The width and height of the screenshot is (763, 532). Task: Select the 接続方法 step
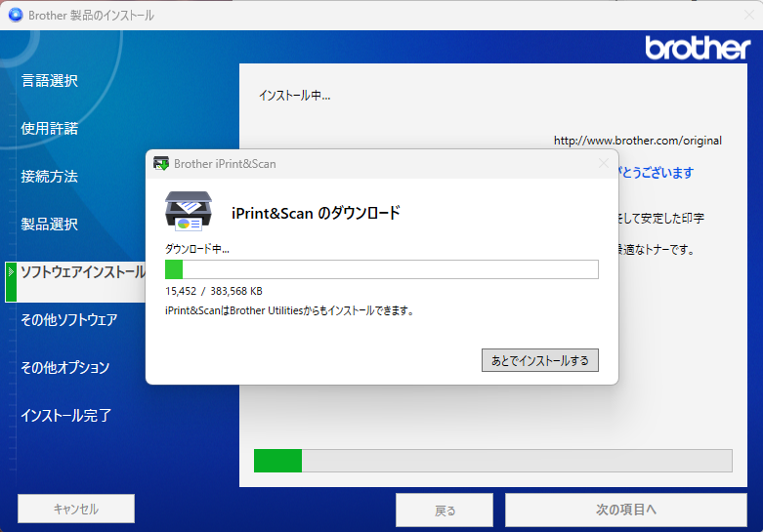(50, 176)
